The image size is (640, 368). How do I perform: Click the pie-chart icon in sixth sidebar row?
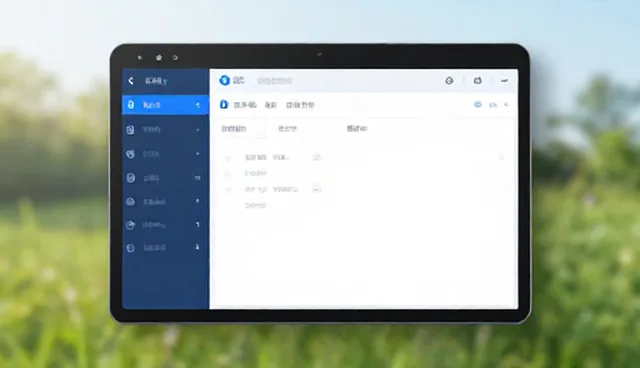tap(130, 225)
